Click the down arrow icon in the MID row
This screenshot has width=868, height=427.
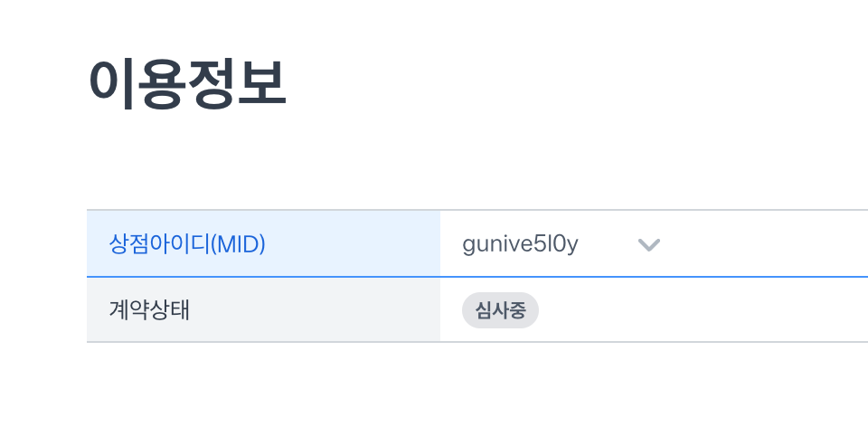pyautogui.click(x=649, y=245)
